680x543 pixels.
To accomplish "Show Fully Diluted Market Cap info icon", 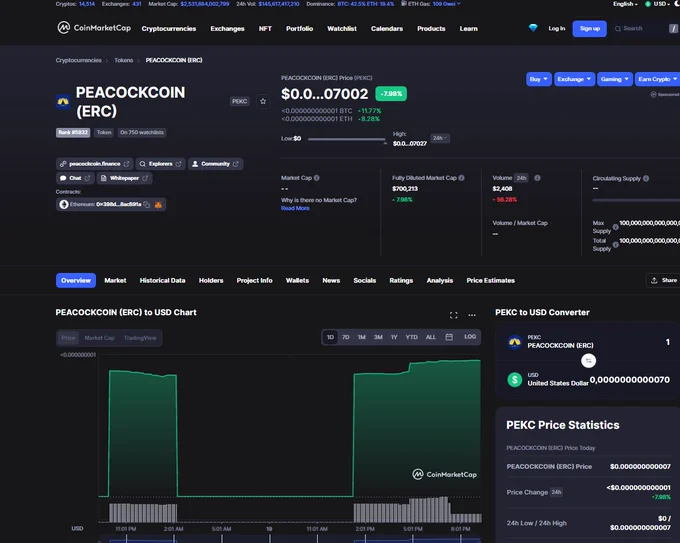I will coord(461,178).
